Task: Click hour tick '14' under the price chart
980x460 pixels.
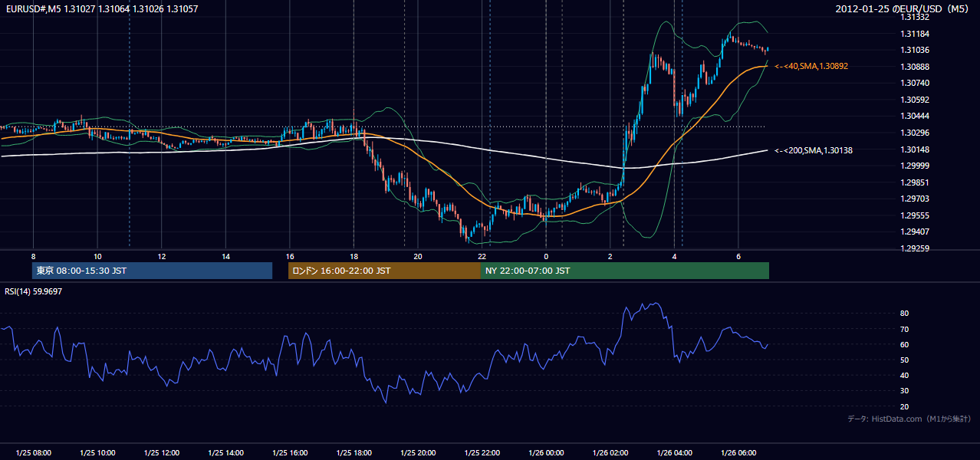Action: coord(225,256)
